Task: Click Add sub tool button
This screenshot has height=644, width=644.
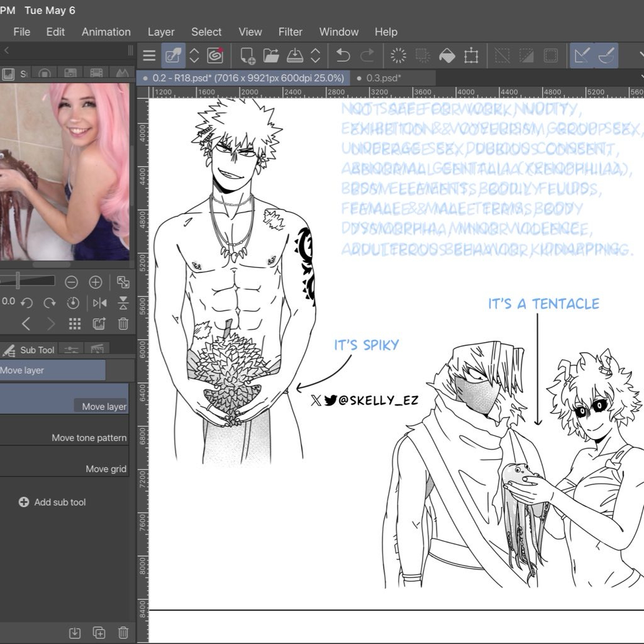Action: pos(53,502)
